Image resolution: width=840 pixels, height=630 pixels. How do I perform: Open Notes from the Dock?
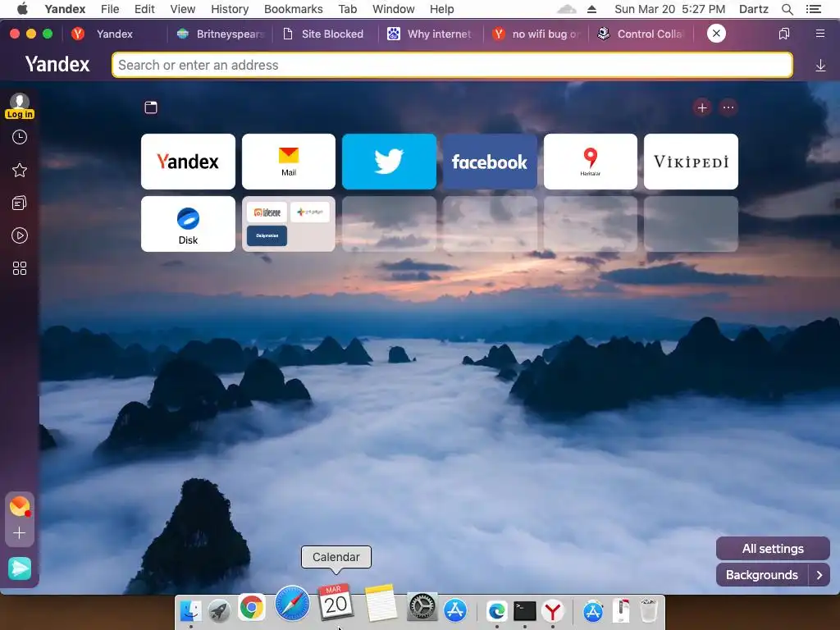[x=381, y=603]
